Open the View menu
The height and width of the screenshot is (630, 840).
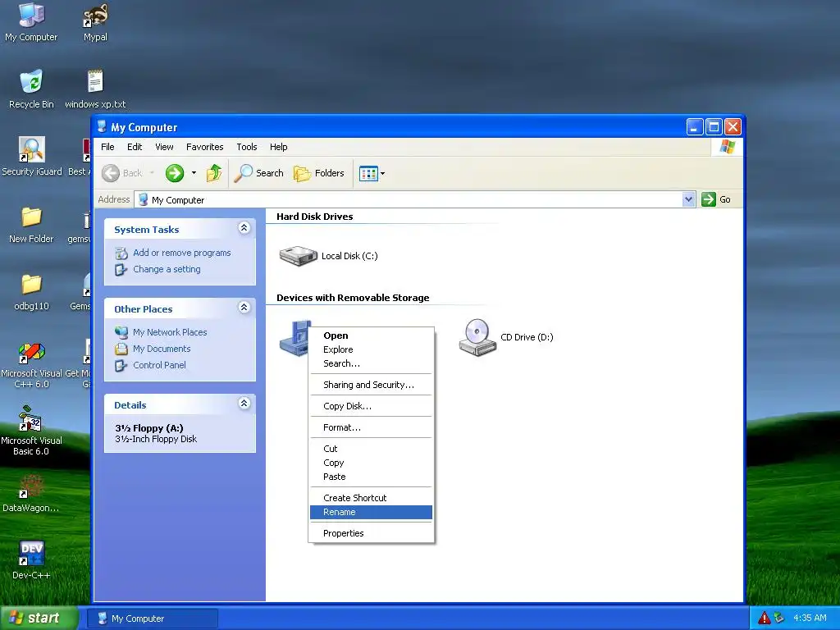pos(164,147)
